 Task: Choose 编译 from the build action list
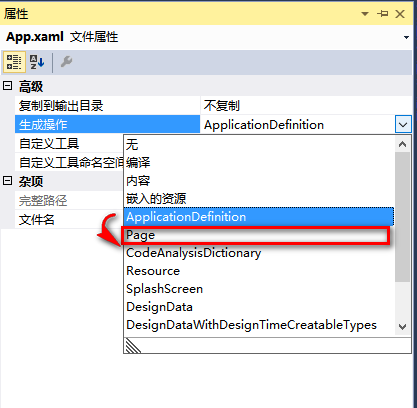[259, 163]
